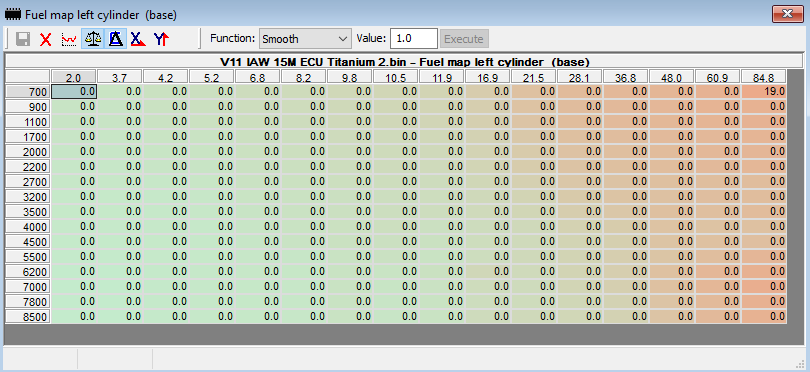Select cell at row 4000, column 10.5
The image size is (810, 372).
point(396,226)
